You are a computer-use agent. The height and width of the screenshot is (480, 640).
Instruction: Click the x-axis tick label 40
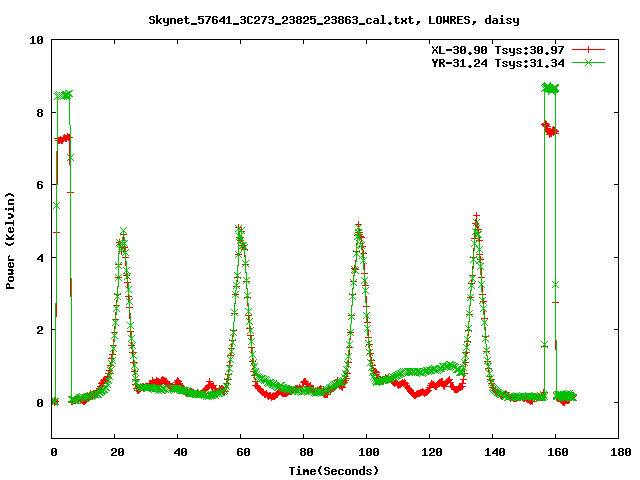click(180, 452)
